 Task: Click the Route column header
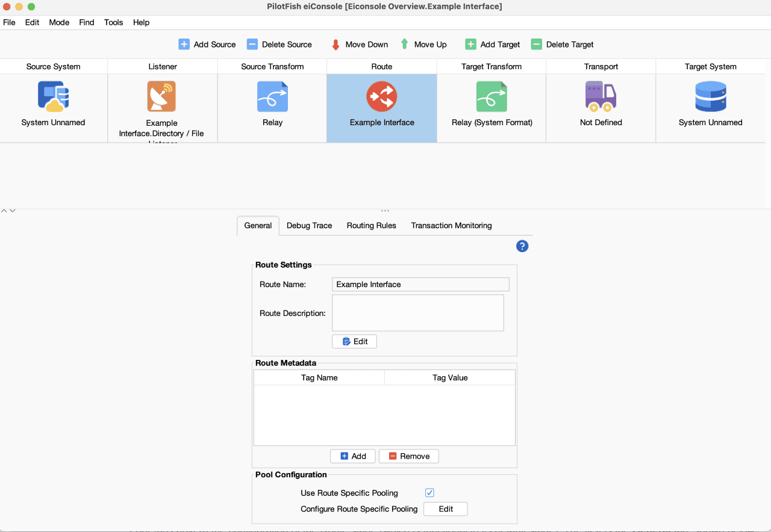point(382,67)
